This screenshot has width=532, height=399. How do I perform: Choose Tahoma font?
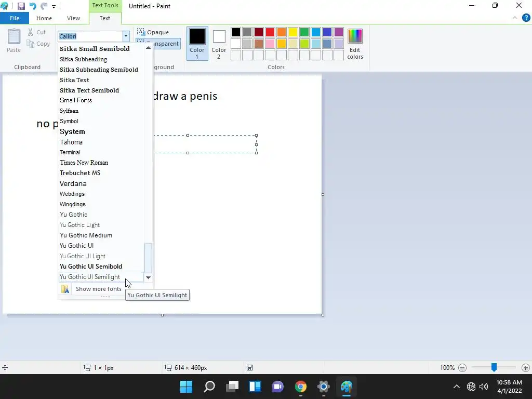(x=101, y=142)
